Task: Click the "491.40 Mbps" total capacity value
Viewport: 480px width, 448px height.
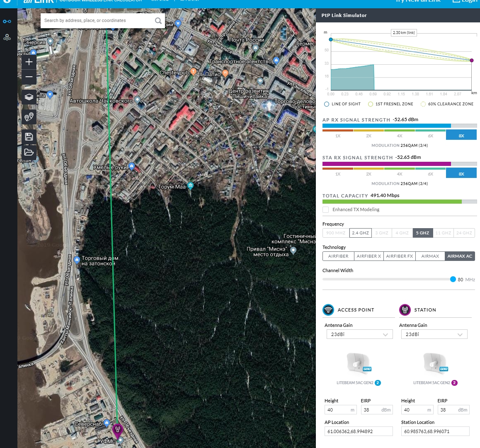Action: (x=385, y=195)
